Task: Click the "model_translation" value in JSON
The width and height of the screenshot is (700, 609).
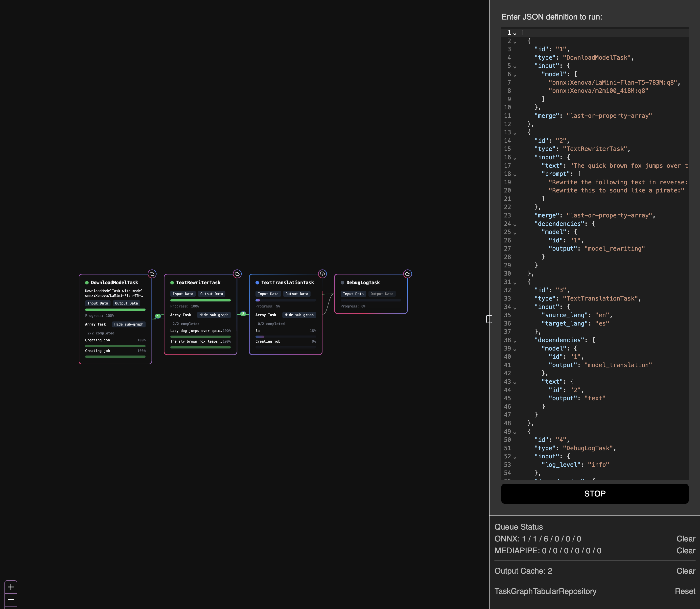Action: (x=618, y=365)
